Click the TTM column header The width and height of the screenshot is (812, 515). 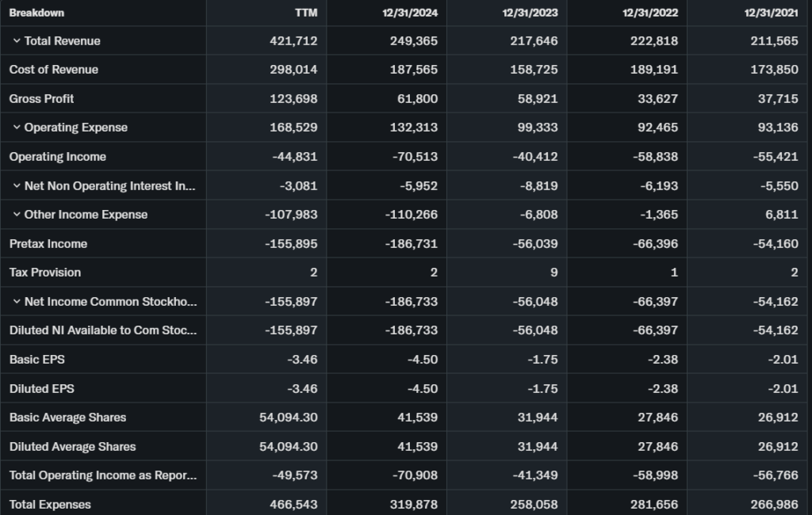(305, 13)
